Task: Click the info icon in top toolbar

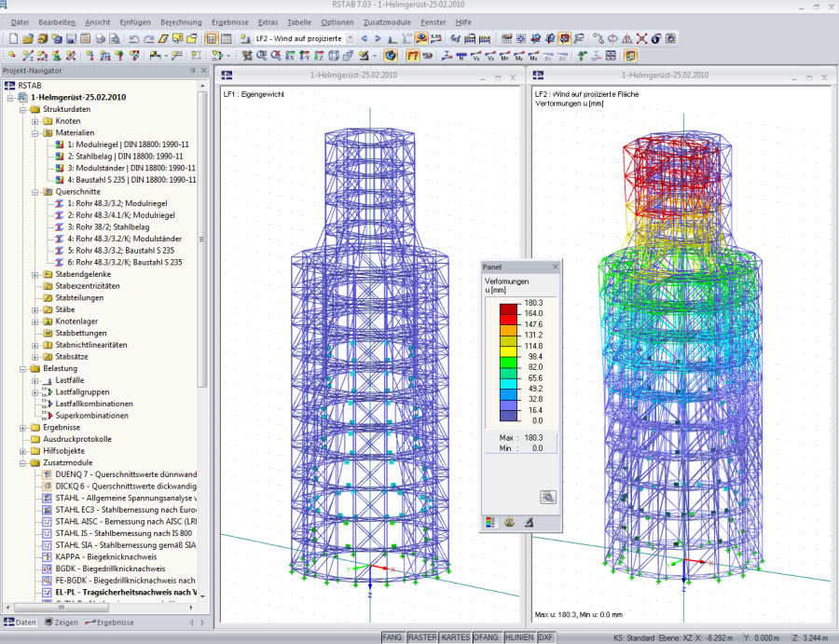Action: click(655, 38)
